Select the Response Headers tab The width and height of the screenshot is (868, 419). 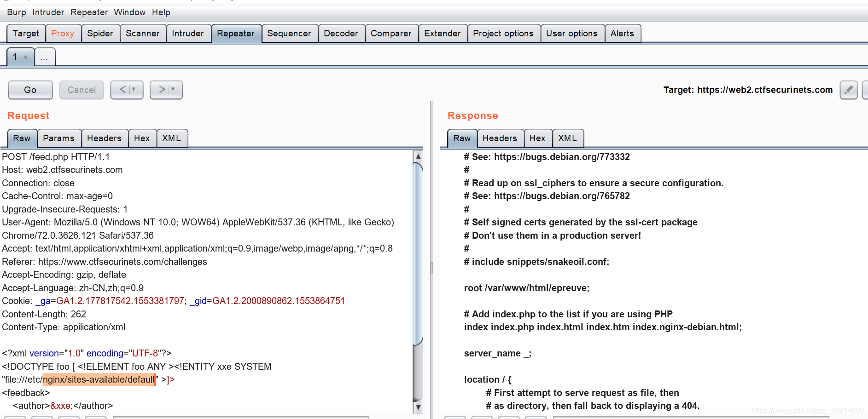coord(500,138)
